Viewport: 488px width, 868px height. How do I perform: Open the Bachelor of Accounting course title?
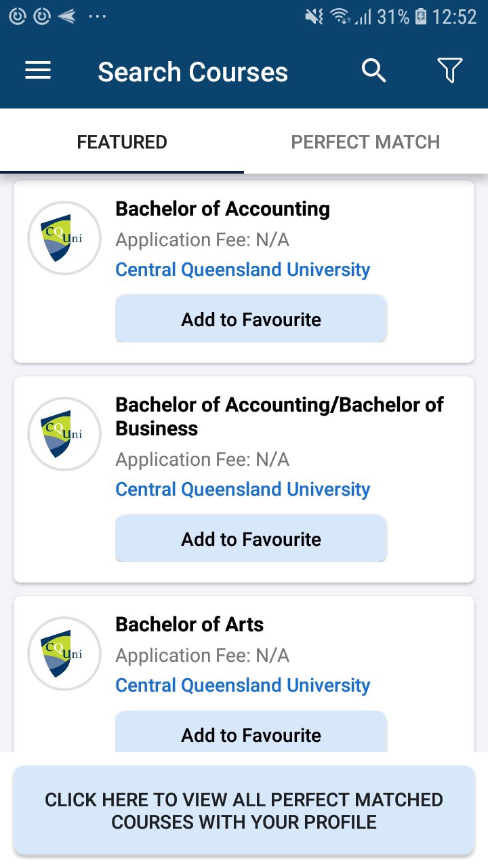[x=222, y=209]
